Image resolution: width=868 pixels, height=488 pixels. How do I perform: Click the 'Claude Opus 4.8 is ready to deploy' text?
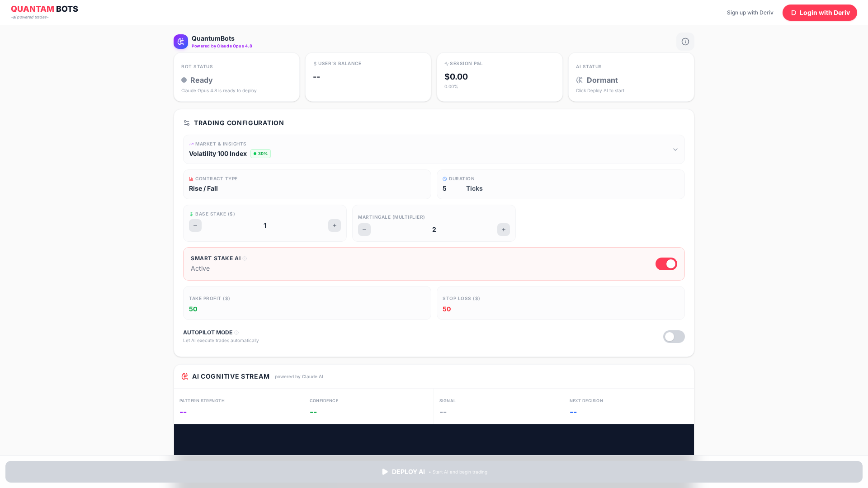[219, 91]
